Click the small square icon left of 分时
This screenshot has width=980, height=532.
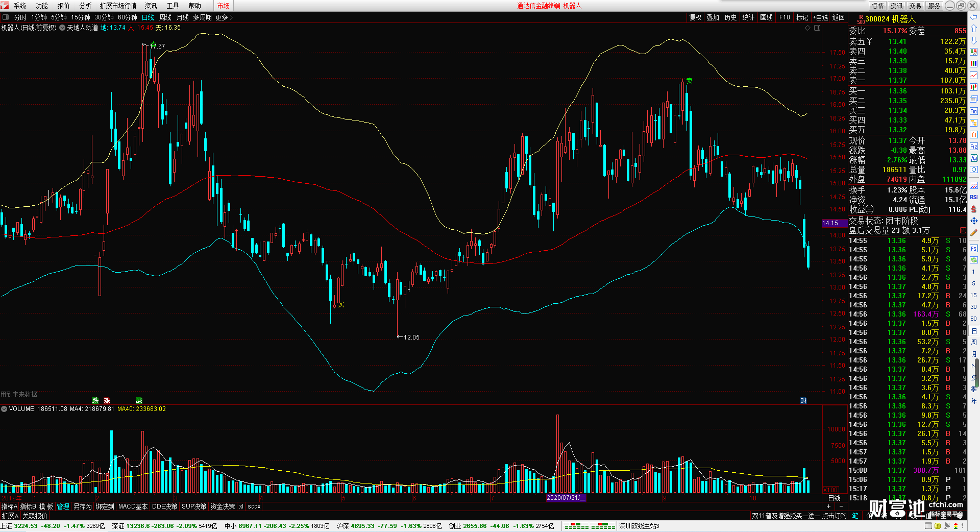click(6, 17)
